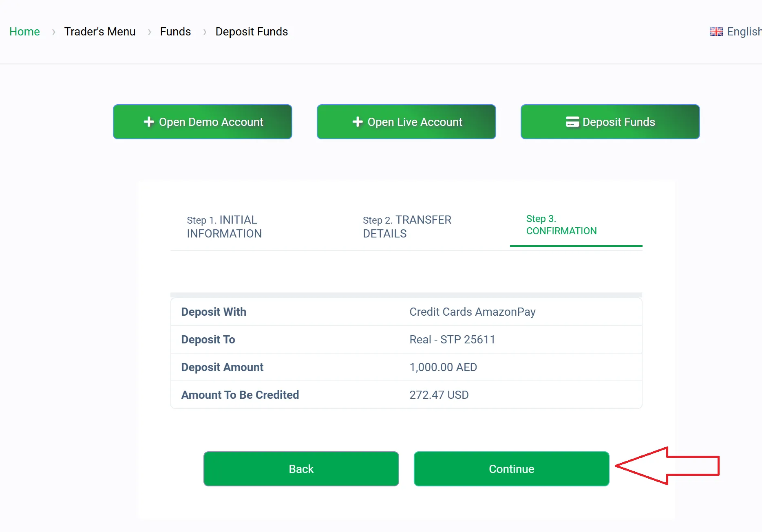Open the Funds breadcrumb item
The width and height of the screenshot is (762, 532).
pos(175,31)
